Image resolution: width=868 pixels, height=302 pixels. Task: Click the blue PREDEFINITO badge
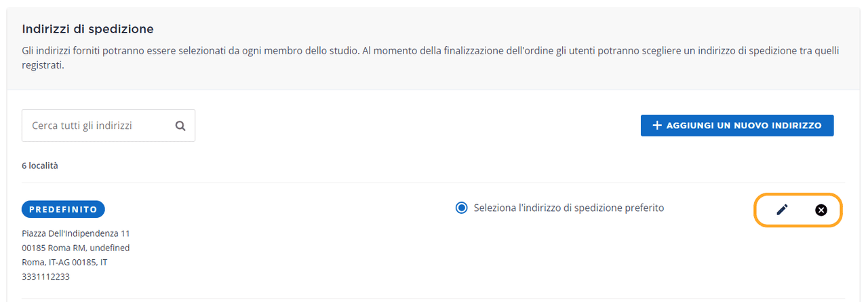(x=63, y=209)
